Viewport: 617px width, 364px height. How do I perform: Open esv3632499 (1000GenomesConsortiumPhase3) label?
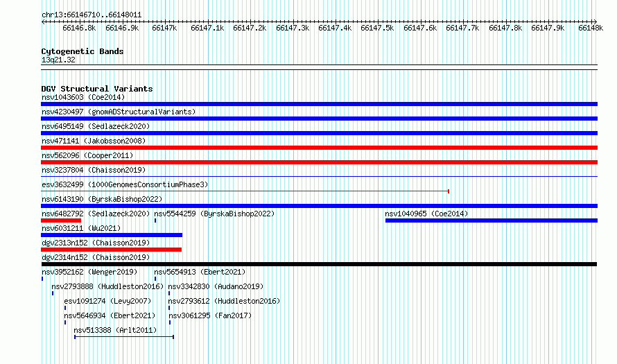click(125, 184)
